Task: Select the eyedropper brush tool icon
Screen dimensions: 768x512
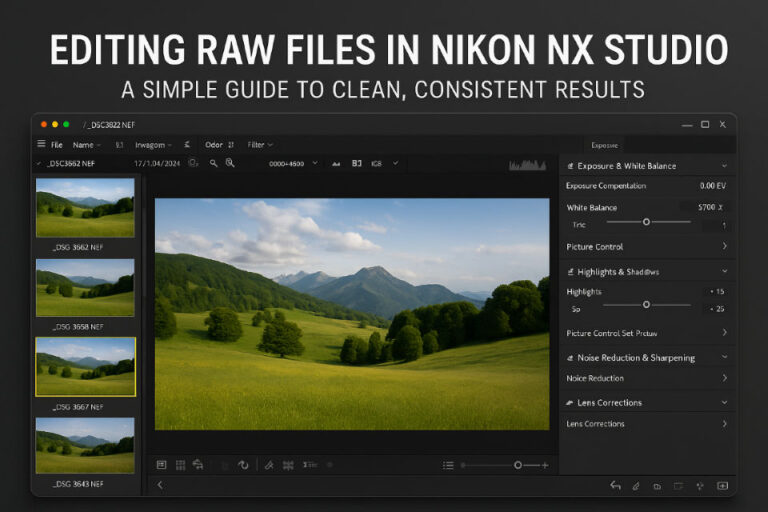Action: [x=269, y=465]
